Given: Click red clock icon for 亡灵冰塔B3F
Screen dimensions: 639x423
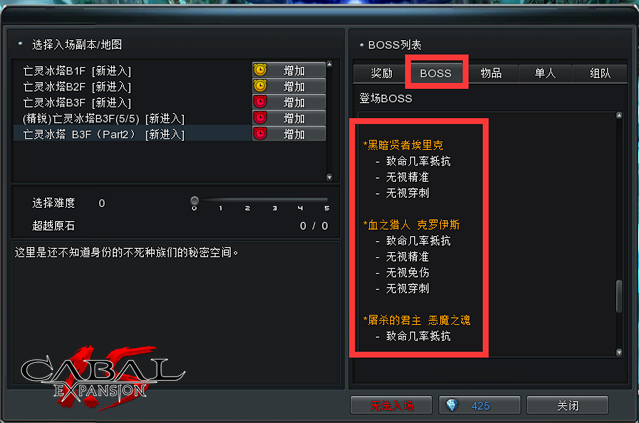Looking at the screenshot, I should point(260,102).
